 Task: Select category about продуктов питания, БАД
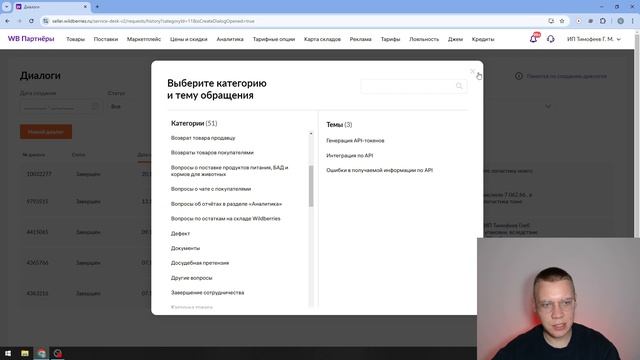pos(229,171)
